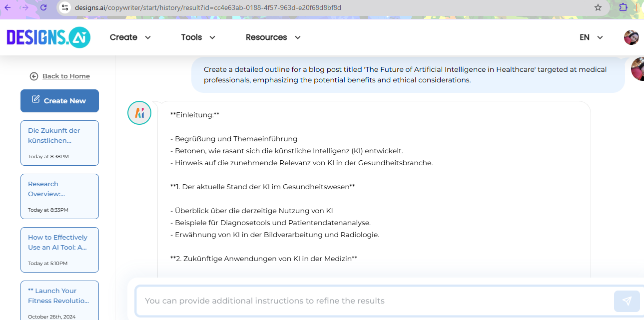The height and width of the screenshot is (320, 644).
Task: Click the Designs.ai logo
Action: 48,37
